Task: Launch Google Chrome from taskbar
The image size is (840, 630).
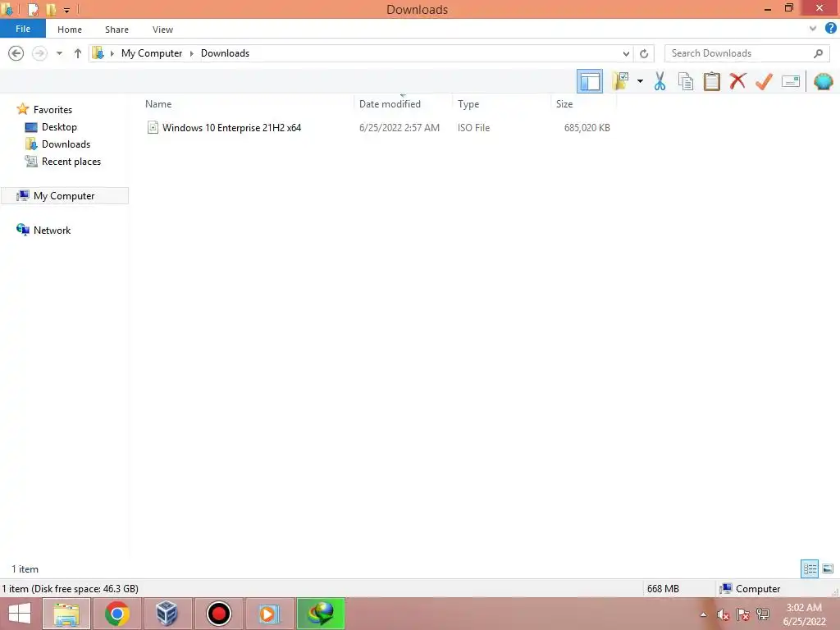Action: (116, 614)
